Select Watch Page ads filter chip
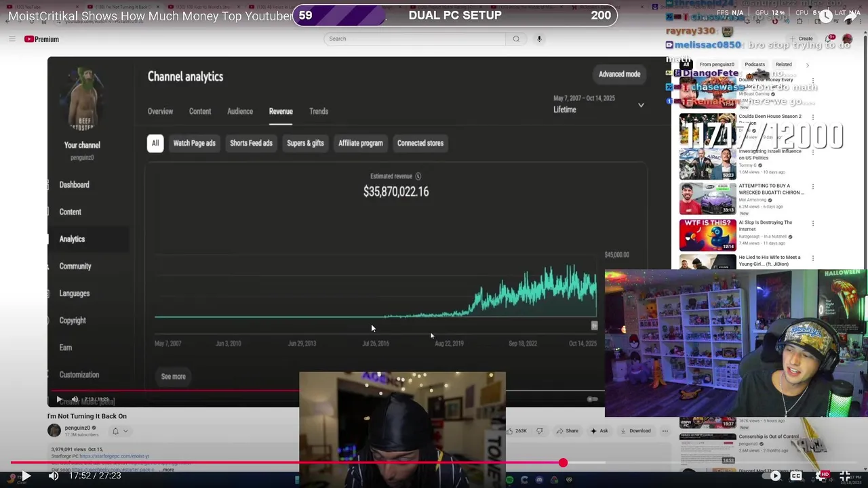The height and width of the screenshot is (488, 868). point(194,143)
